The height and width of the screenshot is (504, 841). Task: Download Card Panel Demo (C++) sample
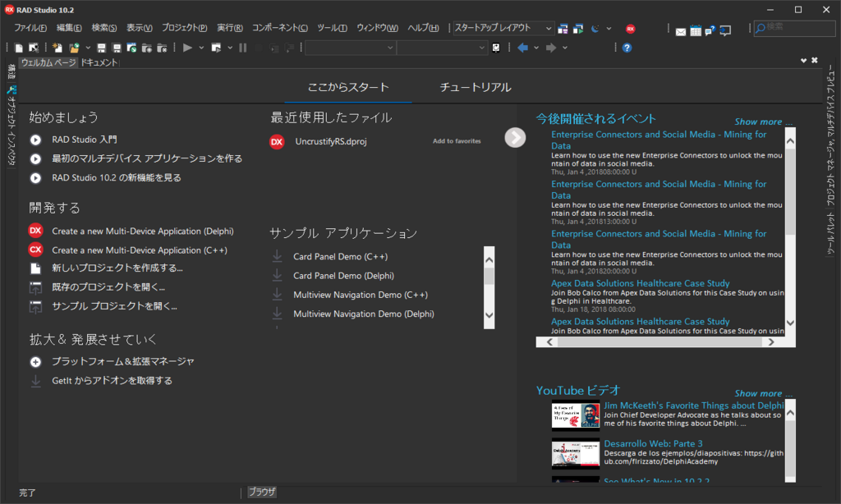(277, 256)
